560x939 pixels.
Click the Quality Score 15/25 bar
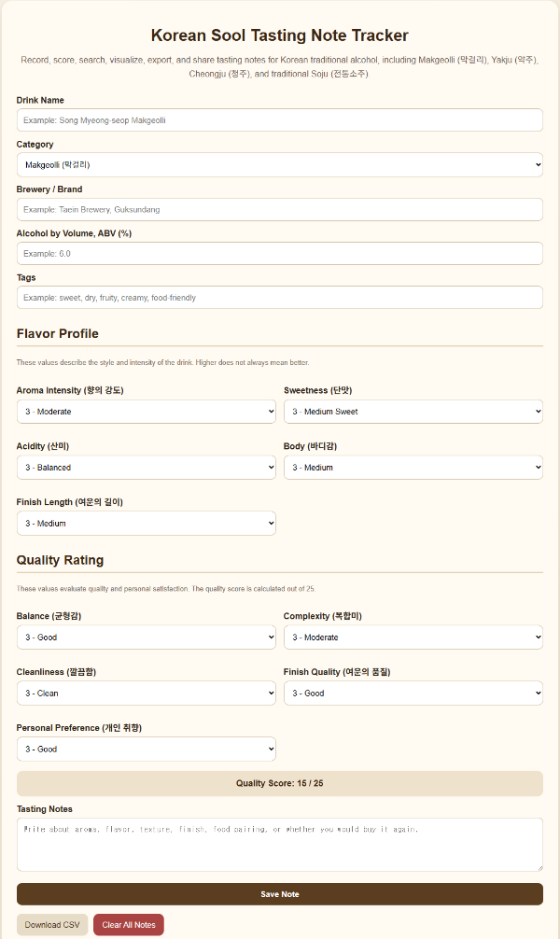(280, 783)
